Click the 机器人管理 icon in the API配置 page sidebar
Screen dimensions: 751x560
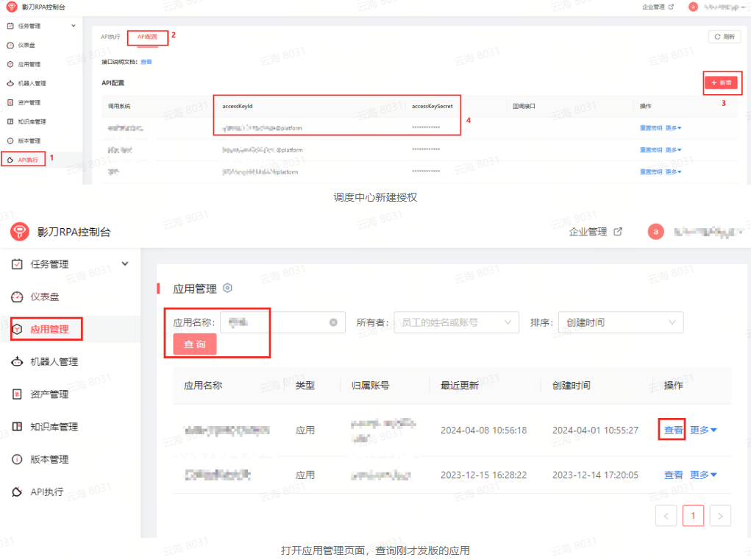(x=10, y=83)
